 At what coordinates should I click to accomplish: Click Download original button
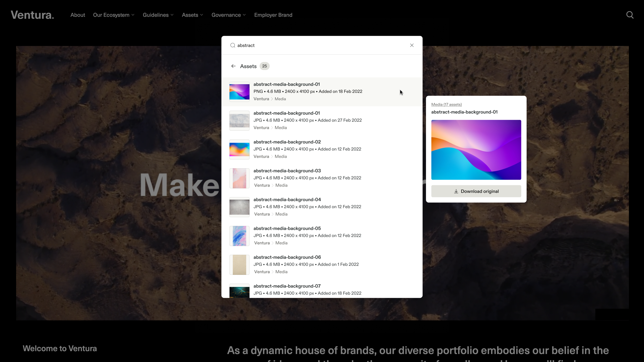[x=476, y=191]
